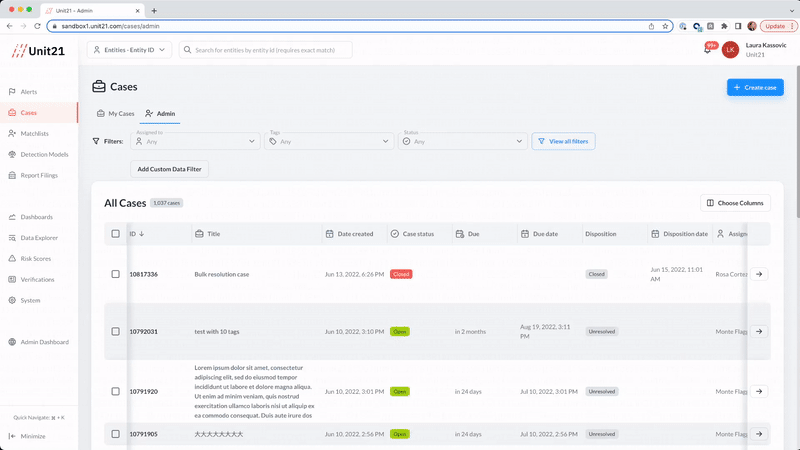This screenshot has width=800, height=450.
Task: Open Admin Dashboard in sidebar
Action: [x=39, y=342]
